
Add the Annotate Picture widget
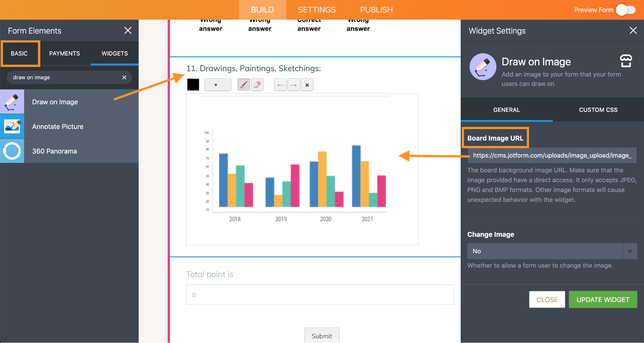tap(69, 126)
